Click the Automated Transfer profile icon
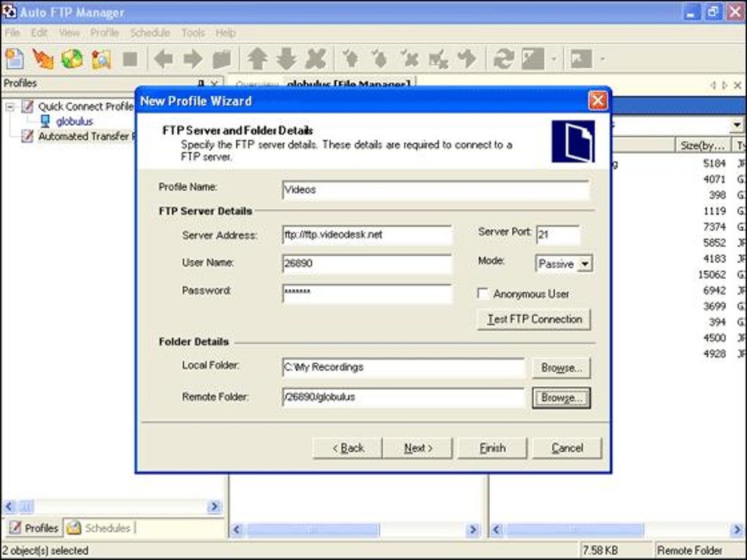 [x=28, y=136]
